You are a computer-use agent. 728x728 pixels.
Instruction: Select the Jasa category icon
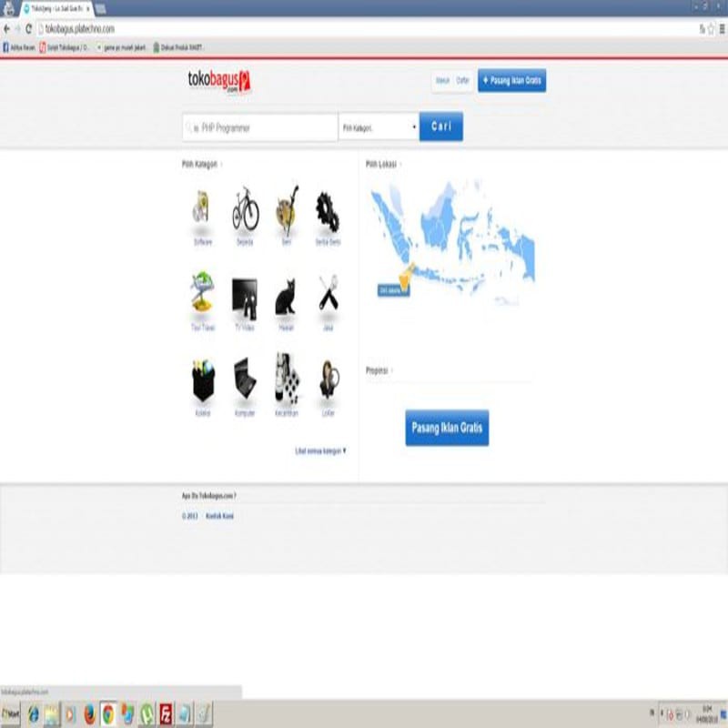pyautogui.click(x=329, y=293)
